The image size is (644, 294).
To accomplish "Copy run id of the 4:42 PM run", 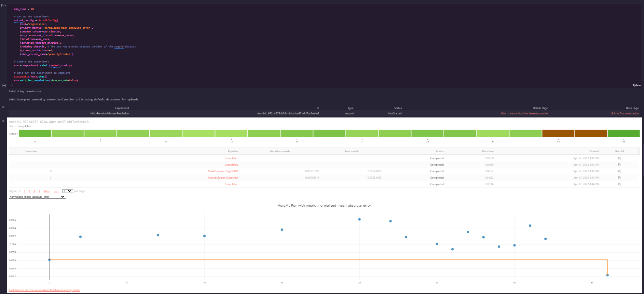I will tap(619, 158).
